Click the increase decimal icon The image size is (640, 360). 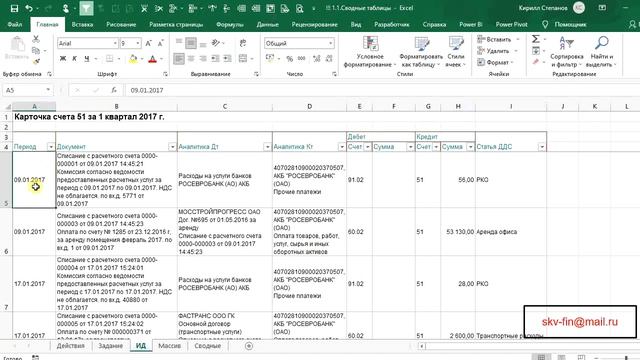point(316,59)
